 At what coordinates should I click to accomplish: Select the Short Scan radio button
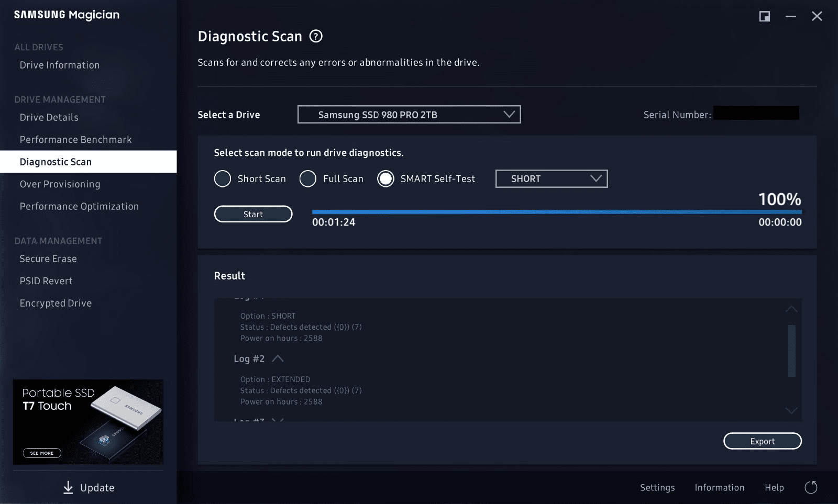[223, 178]
